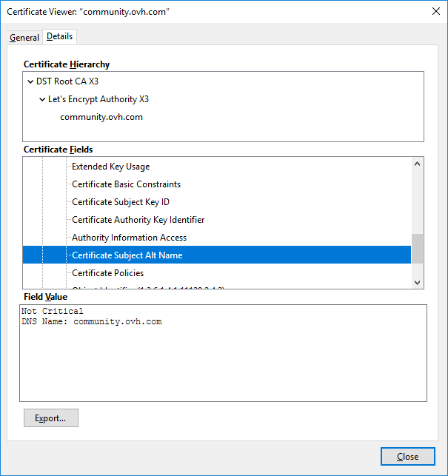Image resolution: width=448 pixels, height=476 pixels.
Task: Select Extended Key Usage field
Action: [x=110, y=167]
